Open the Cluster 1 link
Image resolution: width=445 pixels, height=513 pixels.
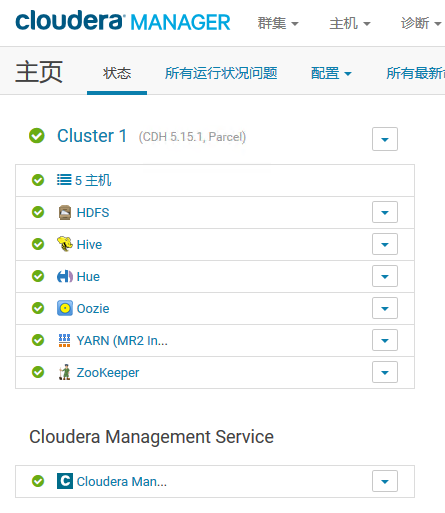92,136
